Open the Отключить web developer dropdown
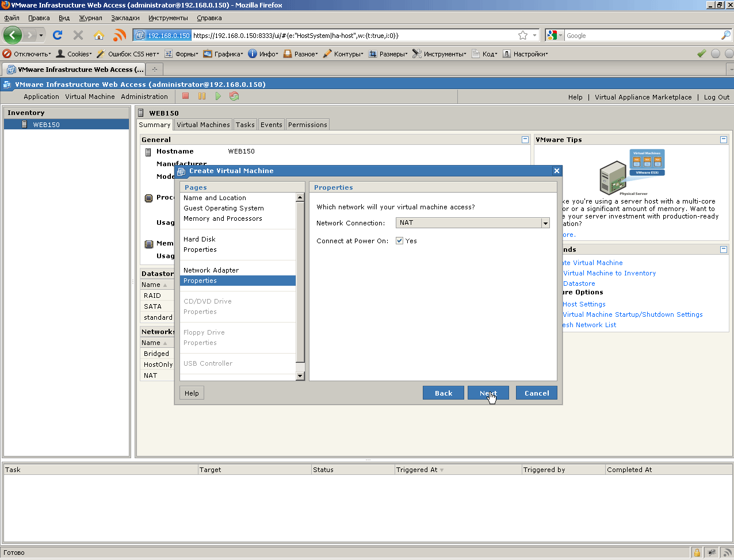Image resolution: width=734 pixels, height=560 pixels. tap(26, 54)
